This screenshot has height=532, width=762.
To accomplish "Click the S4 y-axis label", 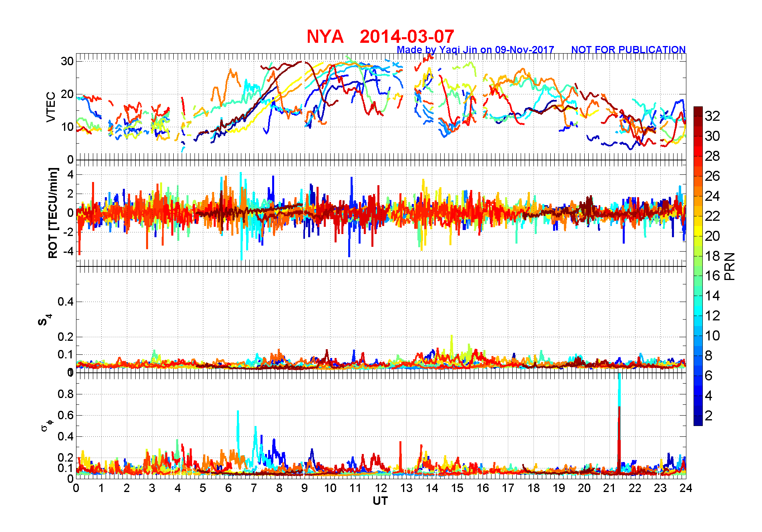I will point(45,320).
